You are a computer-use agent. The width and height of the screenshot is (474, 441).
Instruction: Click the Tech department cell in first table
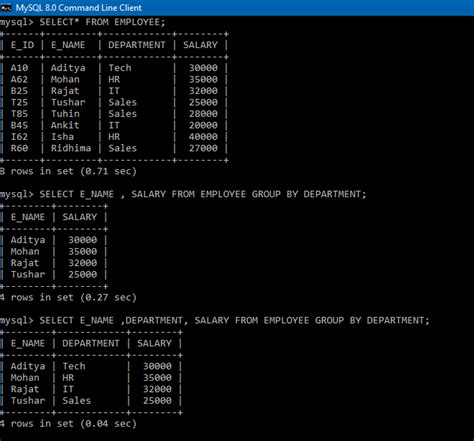[x=120, y=68]
